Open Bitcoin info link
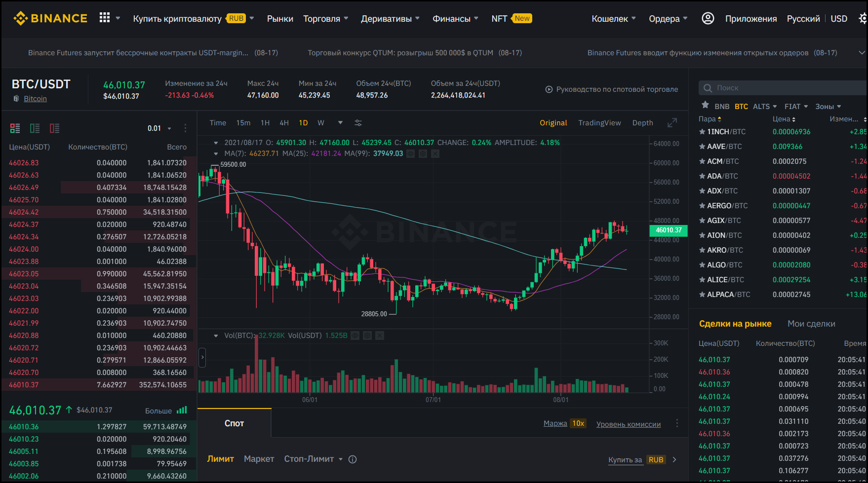The height and width of the screenshot is (483, 868). pyautogui.click(x=35, y=99)
